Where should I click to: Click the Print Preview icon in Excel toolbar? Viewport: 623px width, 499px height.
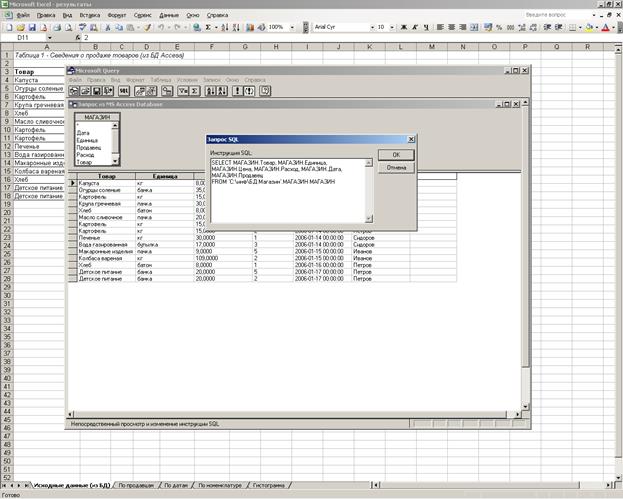pos(68,27)
